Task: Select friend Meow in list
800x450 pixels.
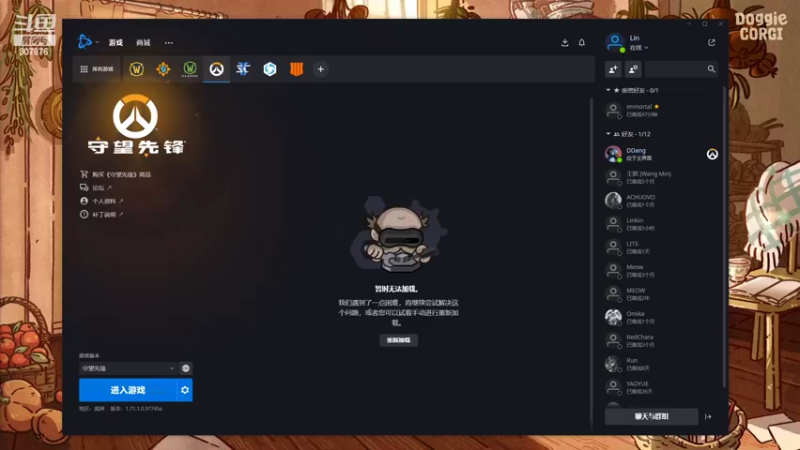Action: (662, 270)
